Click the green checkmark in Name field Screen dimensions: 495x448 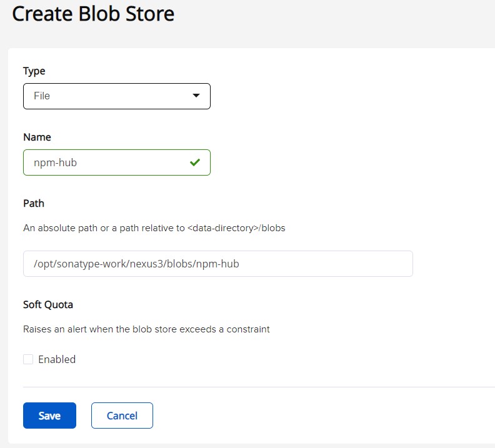pyautogui.click(x=195, y=162)
